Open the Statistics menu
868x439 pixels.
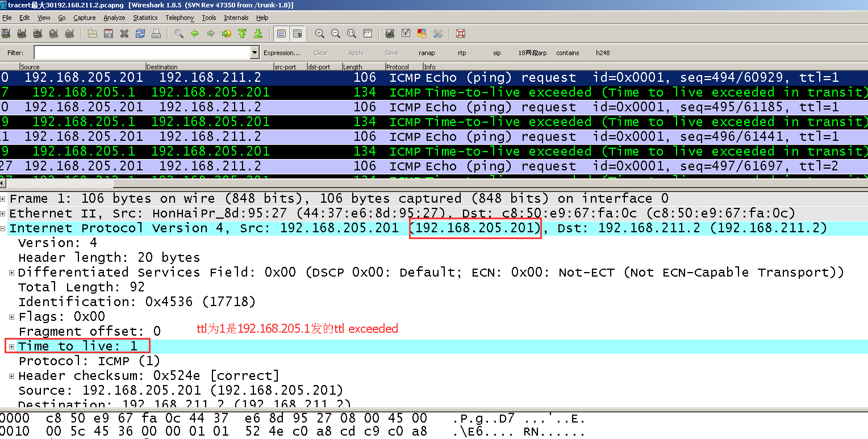tap(145, 18)
